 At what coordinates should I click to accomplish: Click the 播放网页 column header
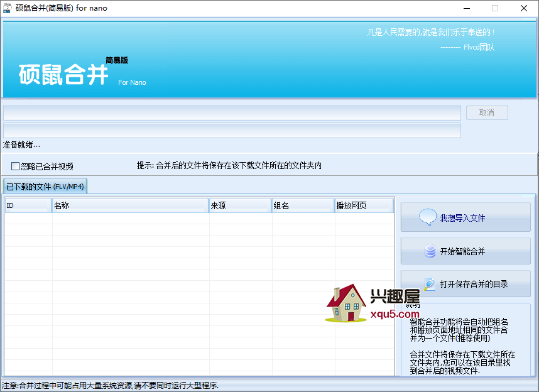click(364, 205)
